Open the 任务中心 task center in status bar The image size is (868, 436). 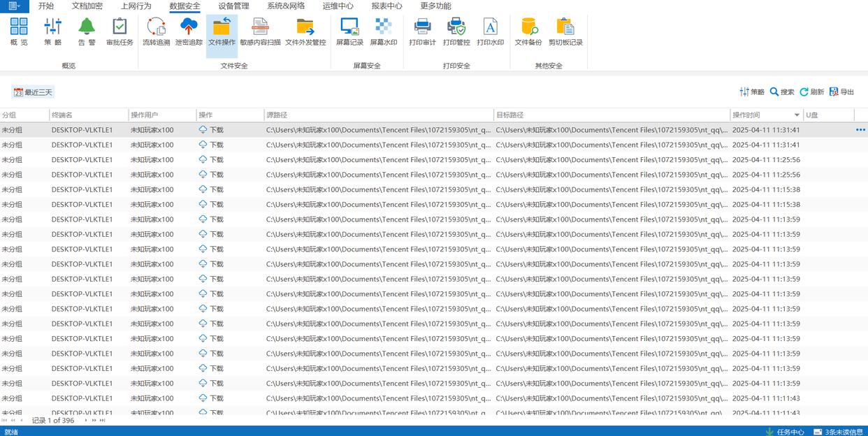(x=785, y=432)
